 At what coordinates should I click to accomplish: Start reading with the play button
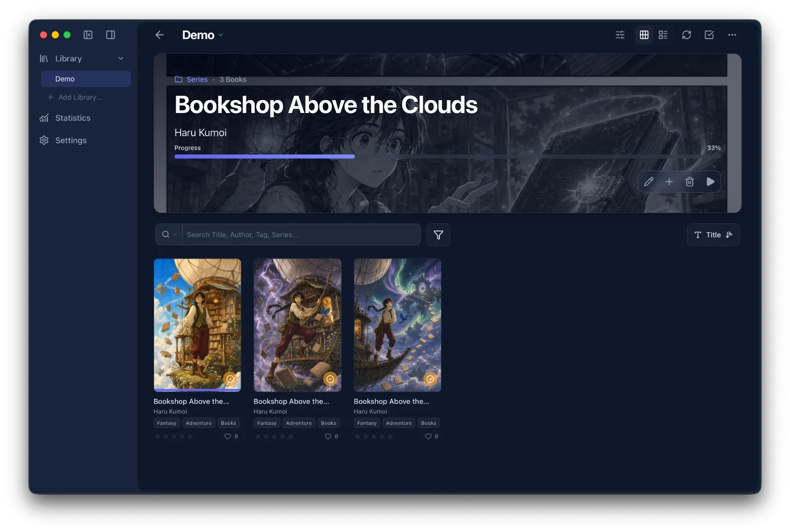710,182
